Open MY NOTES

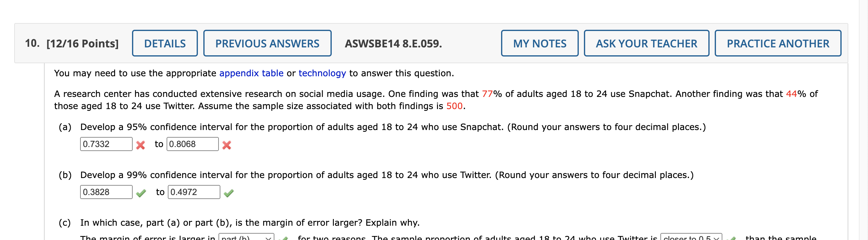(540, 43)
